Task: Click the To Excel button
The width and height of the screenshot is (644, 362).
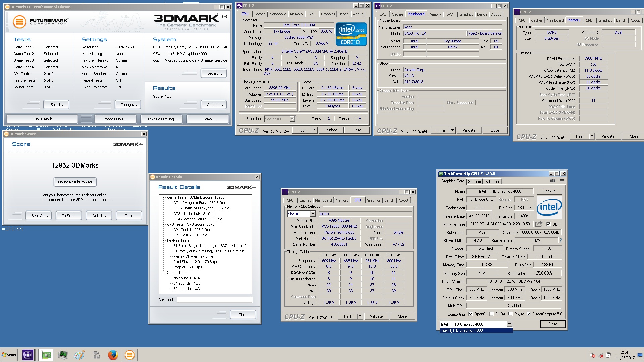Action: 68,216
